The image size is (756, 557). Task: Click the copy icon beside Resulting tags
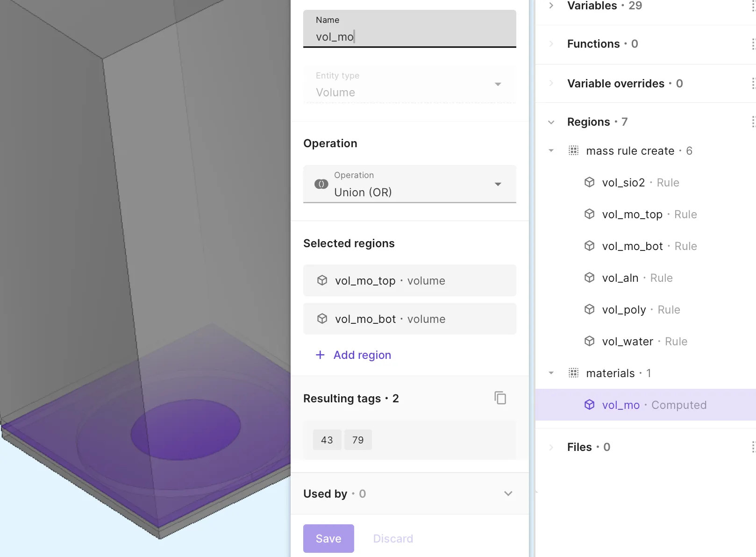click(500, 398)
